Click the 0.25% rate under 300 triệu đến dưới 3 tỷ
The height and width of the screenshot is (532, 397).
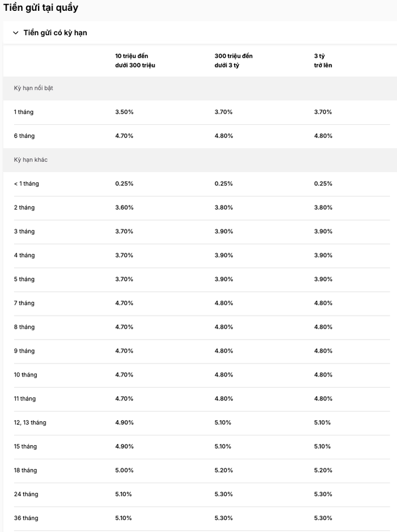coord(223,183)
